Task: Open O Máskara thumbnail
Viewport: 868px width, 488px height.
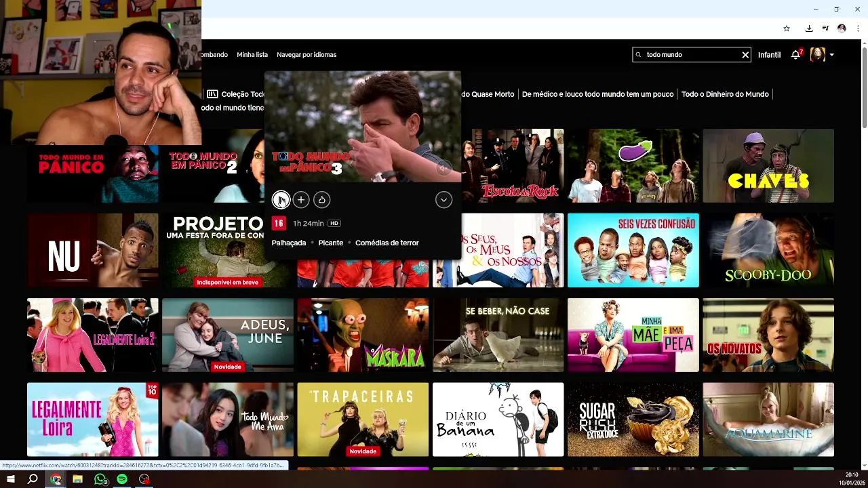Action: [363, 335]
